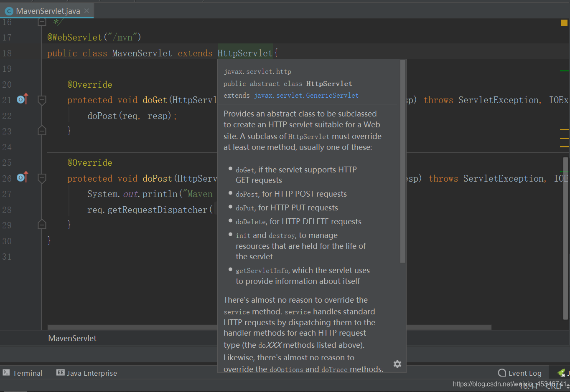Click the Terminal icon in bottom bar
This screenshot has height=392, width=570.
[6, 372]
